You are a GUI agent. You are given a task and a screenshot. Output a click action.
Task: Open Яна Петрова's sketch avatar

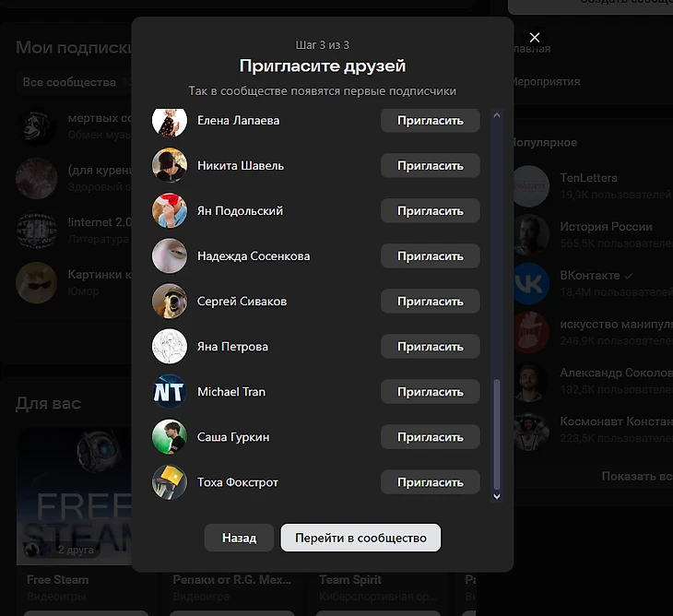click(170, 347)
